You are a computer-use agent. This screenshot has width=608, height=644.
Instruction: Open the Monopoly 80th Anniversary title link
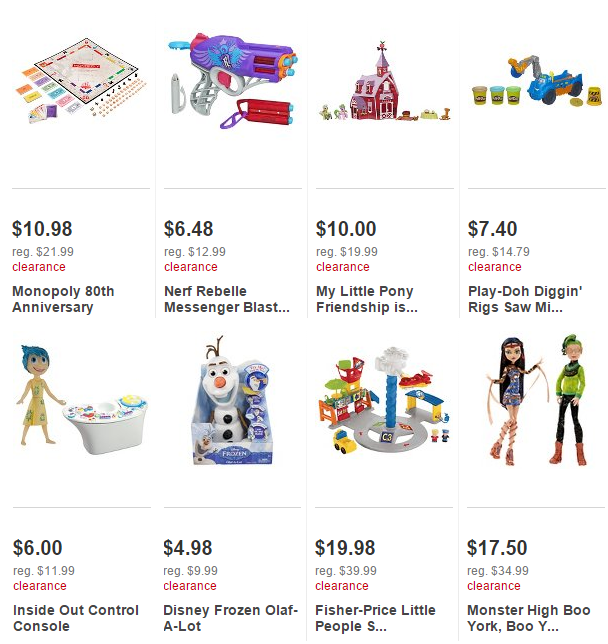[63, 299]
